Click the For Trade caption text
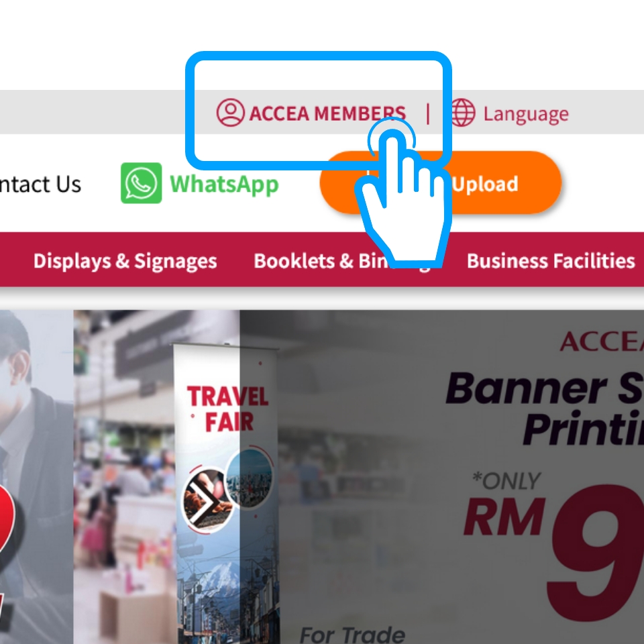The height and width of the screenshot is (644, 644). point(352,635)
